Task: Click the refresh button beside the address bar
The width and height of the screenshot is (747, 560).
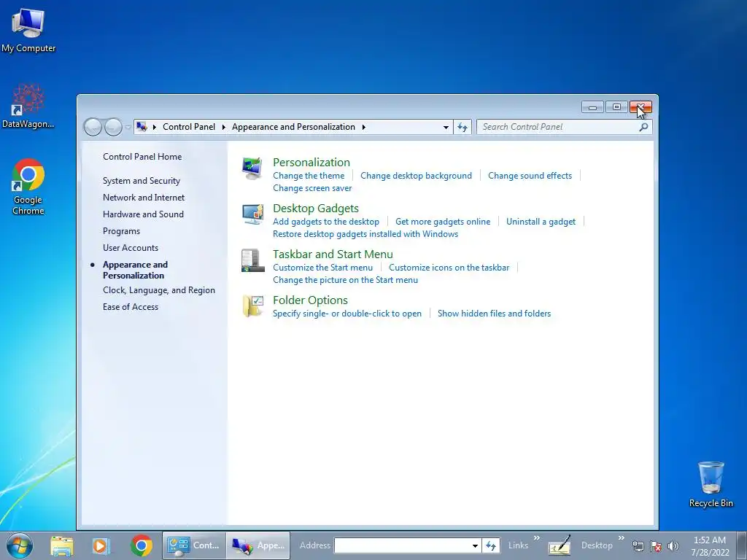Action: [462, 127]
